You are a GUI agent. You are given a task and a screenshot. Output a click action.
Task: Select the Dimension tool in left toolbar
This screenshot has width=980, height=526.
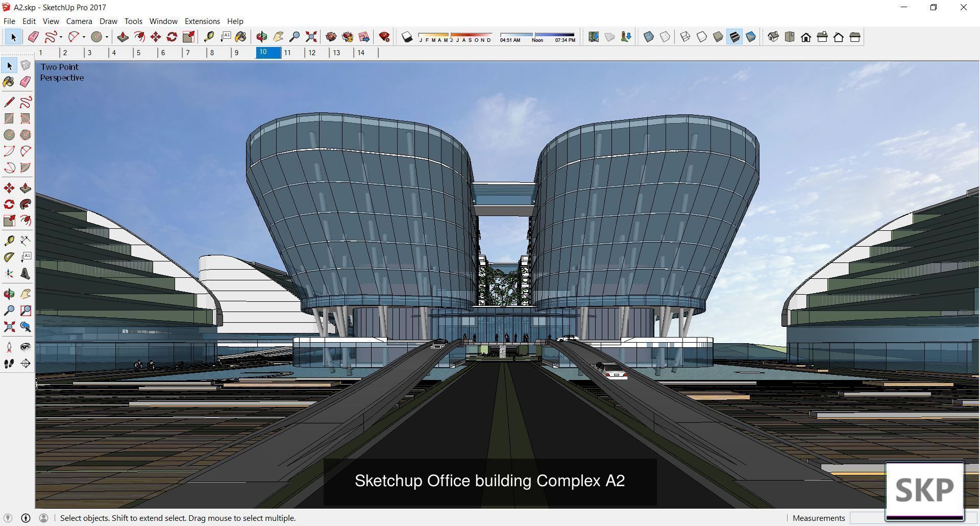26,241
